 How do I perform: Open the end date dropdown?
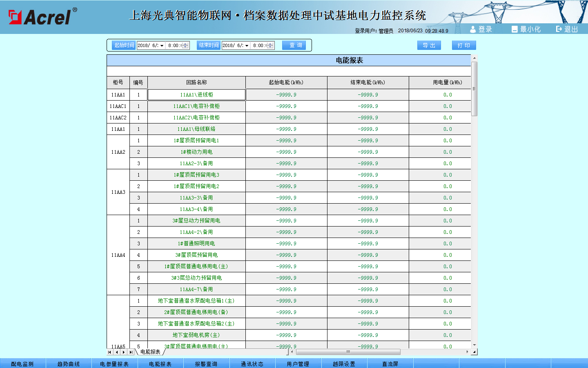pyautogui.click(x=247, y=46)
